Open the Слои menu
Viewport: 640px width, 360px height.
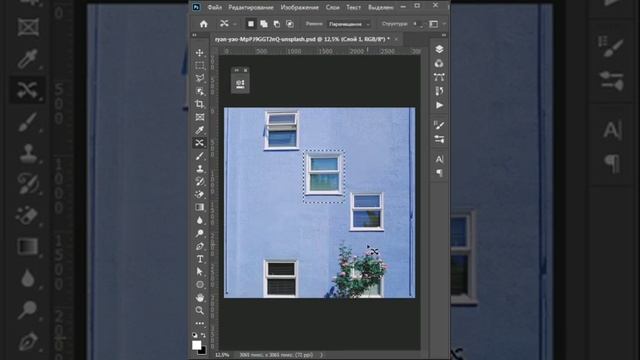(x=333, y=7)
